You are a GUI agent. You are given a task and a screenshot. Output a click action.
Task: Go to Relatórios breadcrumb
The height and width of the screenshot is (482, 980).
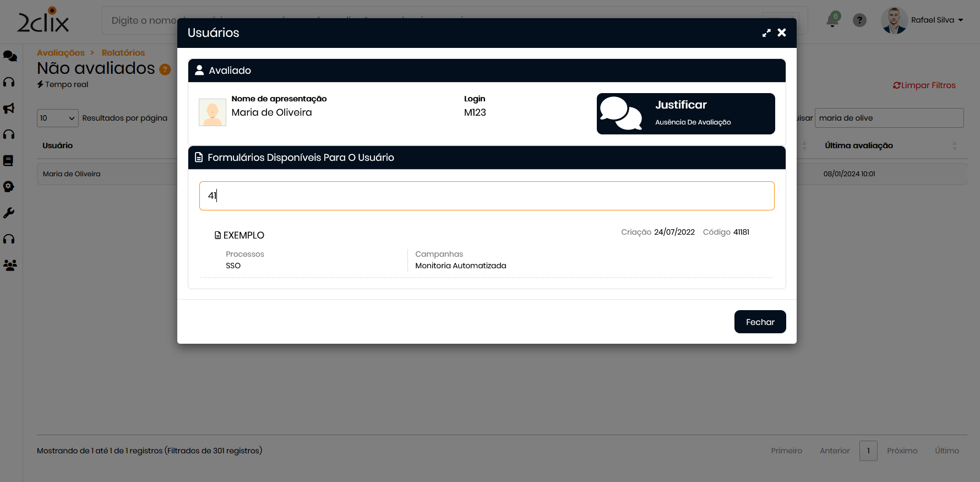pyautogui.click(x=123, y=53)
